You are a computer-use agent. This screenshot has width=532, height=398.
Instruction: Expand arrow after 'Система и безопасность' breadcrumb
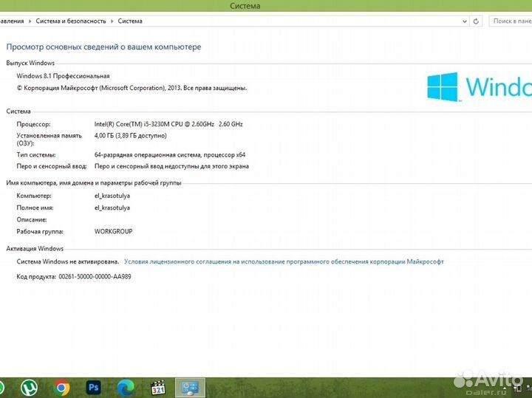[x=112, y=21]
